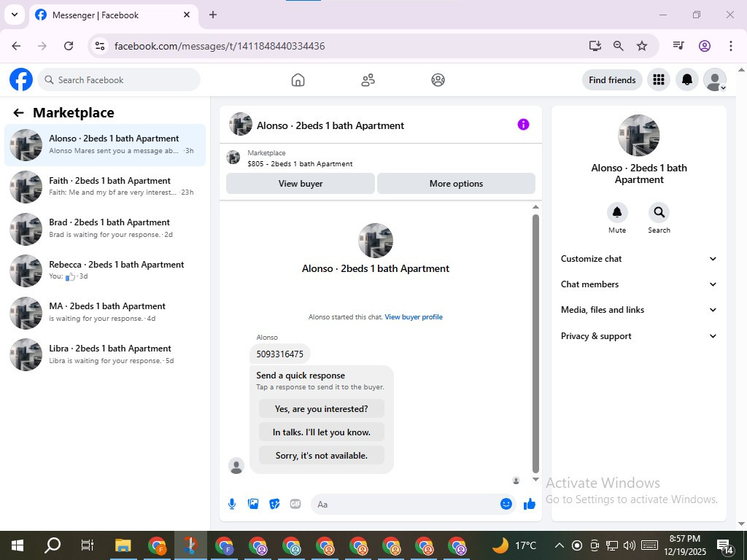
Task: Click Find friends button
Action: (x=612, y=80)
